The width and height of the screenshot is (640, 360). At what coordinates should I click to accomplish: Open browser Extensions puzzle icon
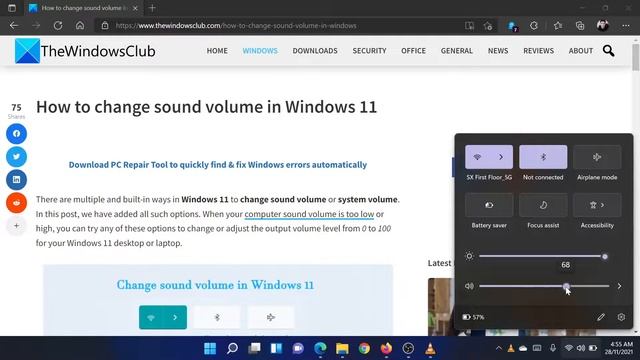534,26
